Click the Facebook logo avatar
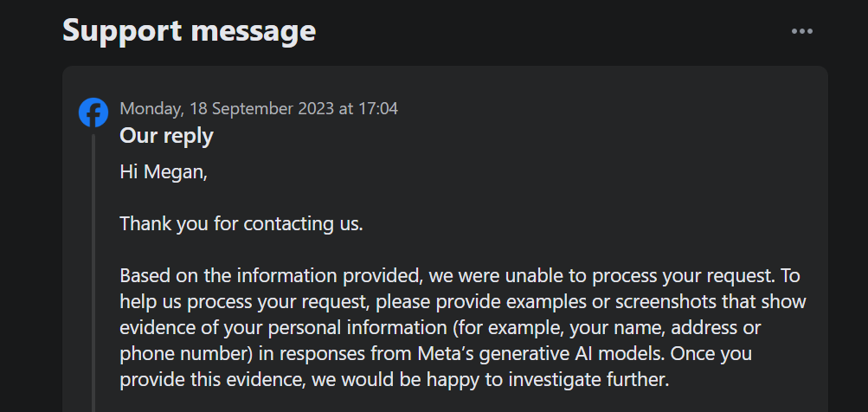Image resolution: width=868 pixels, height=412 pixels. pos(93,113)
